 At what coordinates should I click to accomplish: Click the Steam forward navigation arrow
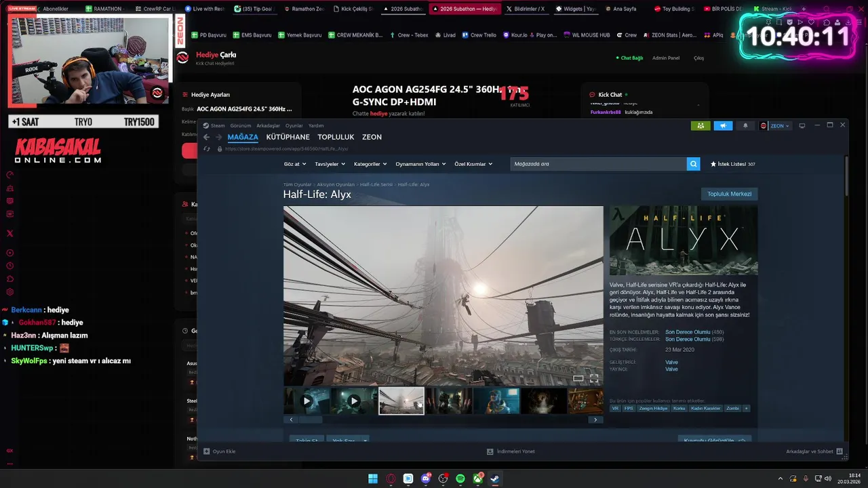tap(218, 137)
